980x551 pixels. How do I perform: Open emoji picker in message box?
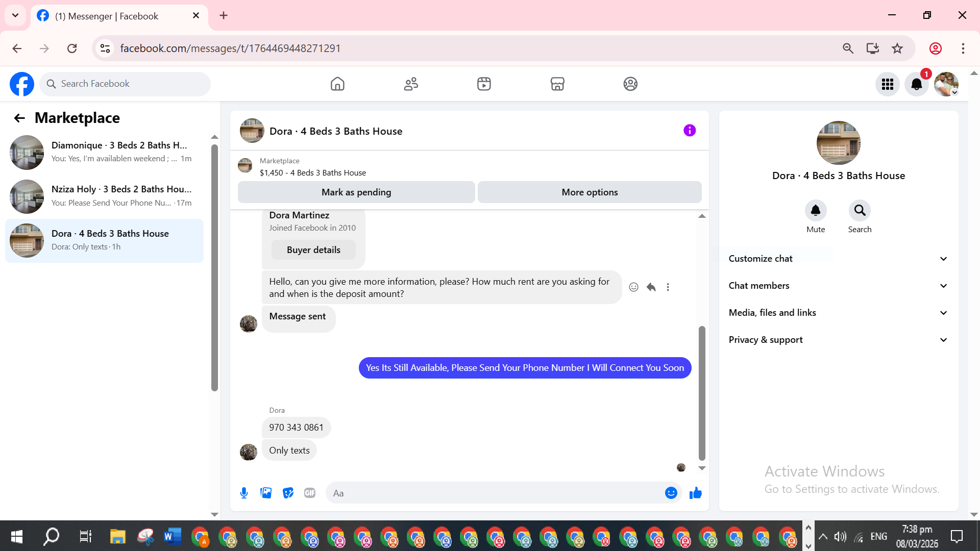pyautogui.click(x=671, y=493)
